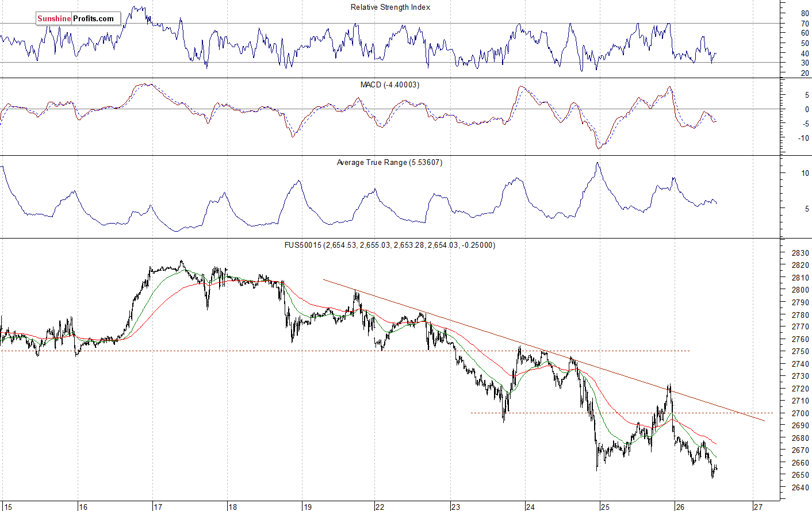Click the 2800 price axis label
This screenshot has width=812, height=511.
[800, 290]
